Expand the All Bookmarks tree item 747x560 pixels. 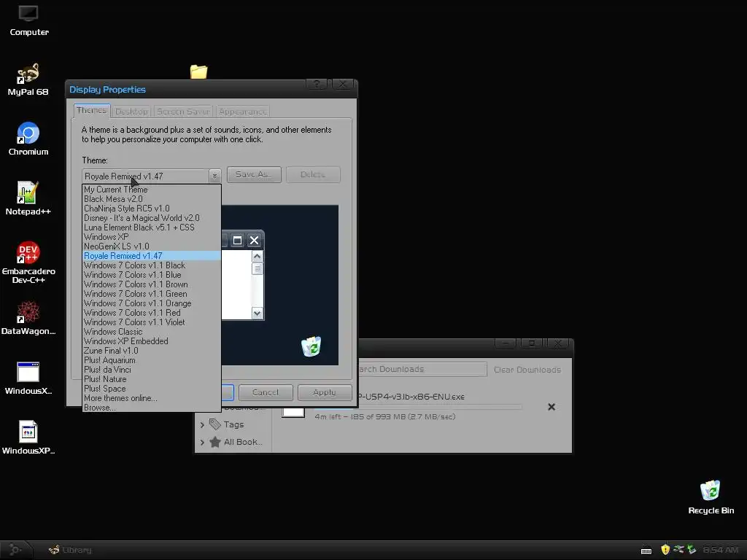202,443
